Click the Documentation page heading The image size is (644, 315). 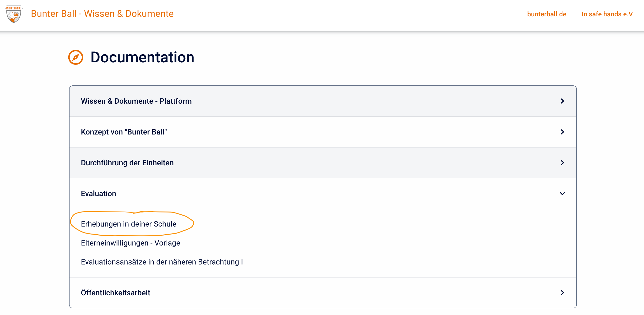[x=142, y=57]
